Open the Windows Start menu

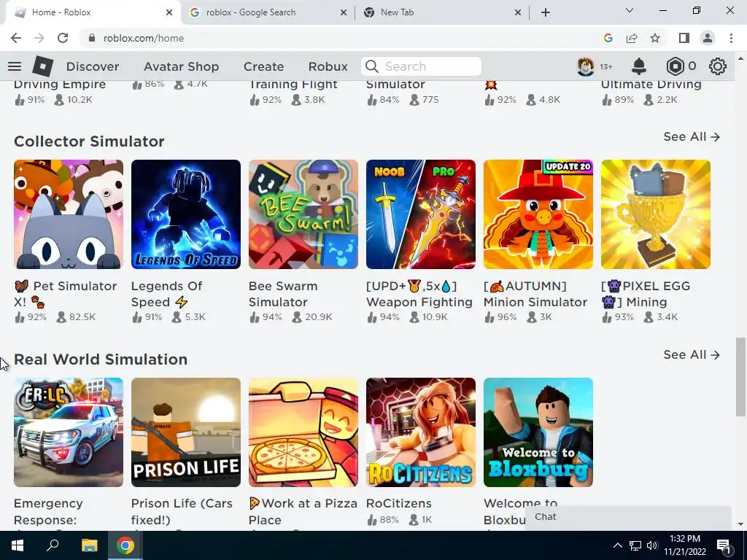[x=18, y=545]
